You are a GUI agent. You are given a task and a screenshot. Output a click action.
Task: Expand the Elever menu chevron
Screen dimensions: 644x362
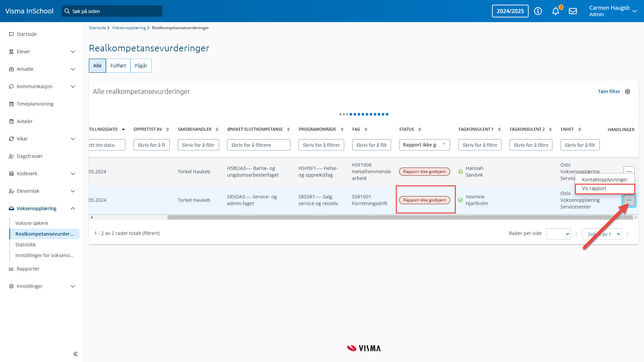click(x=73, y=52)
